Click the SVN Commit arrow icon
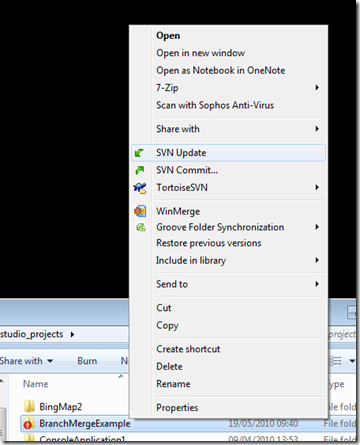The image size is (360, 445). point(140,170)
